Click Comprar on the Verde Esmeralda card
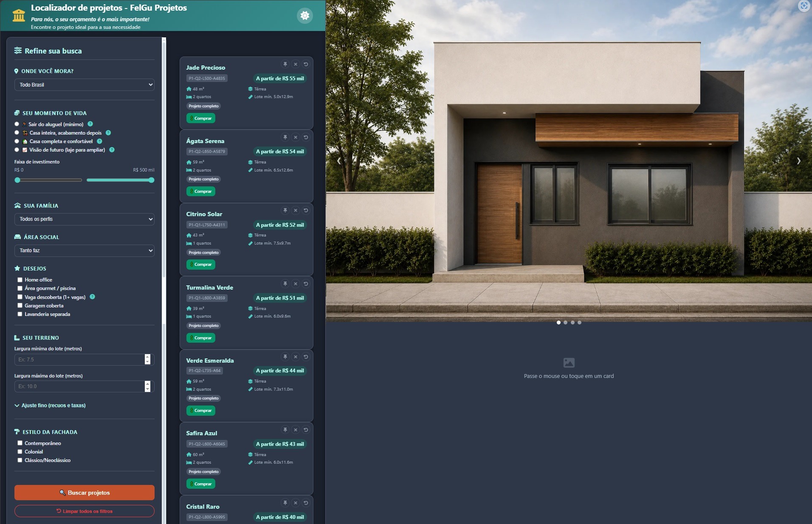812x524 pixels. 201,410
